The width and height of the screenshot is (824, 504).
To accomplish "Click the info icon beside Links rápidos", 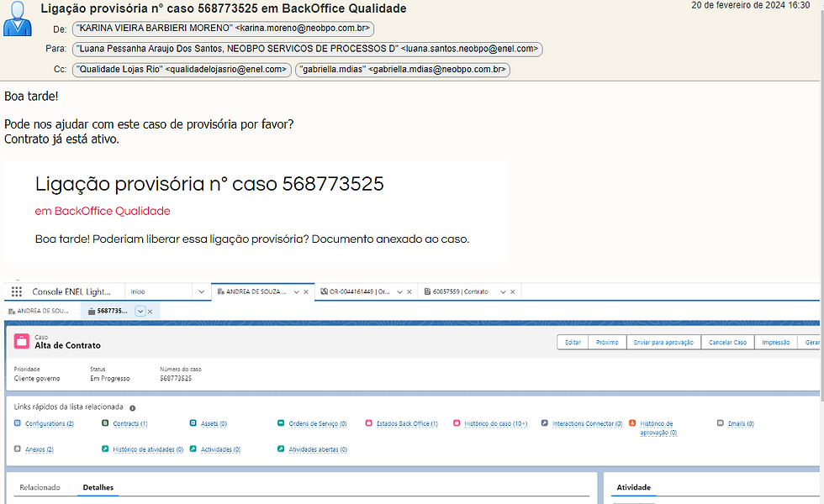I will tap(133, 408).
